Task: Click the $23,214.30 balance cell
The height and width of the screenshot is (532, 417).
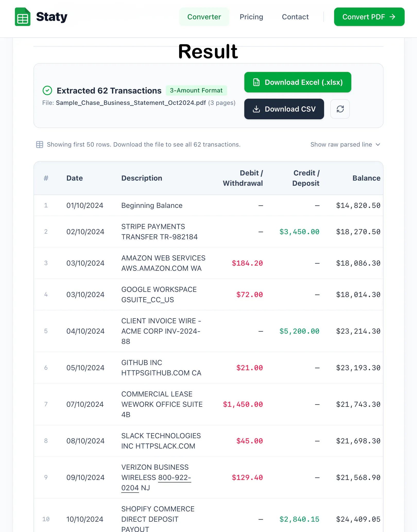Action: pos(358,331)
